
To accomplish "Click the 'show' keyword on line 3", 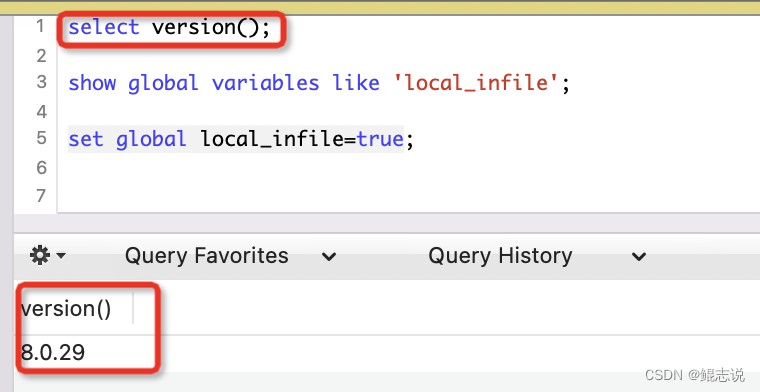I will click(x=92, y=83).
